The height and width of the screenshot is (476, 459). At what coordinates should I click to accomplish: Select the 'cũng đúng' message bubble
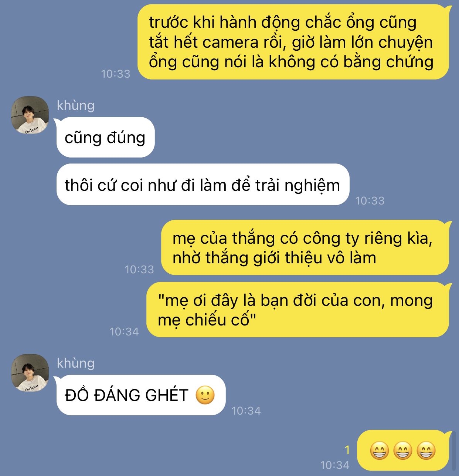pos(105,137)
